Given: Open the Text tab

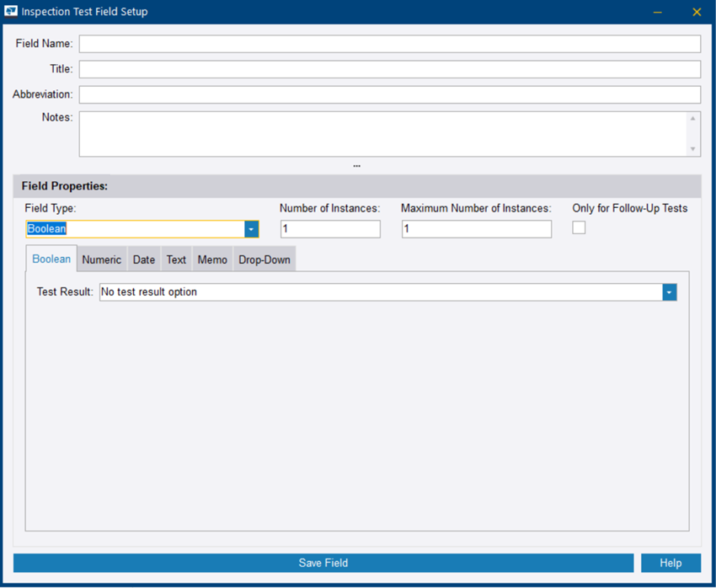Looking at the screenshot, I should point(176,259).
